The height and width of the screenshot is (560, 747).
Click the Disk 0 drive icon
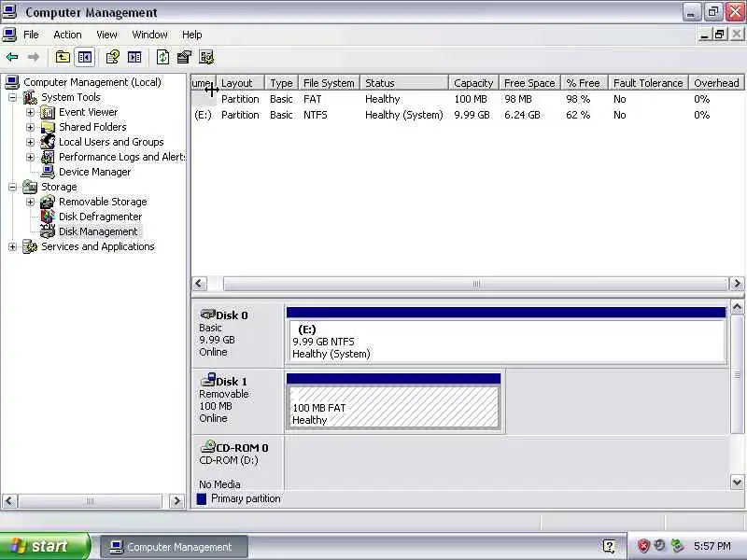[208, 314]
